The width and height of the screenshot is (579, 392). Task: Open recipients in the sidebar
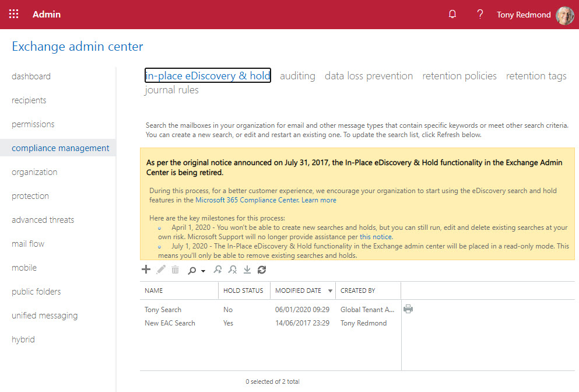[29, 100]
